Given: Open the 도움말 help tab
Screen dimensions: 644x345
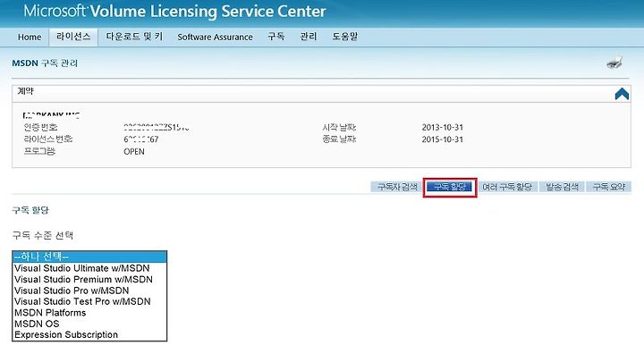Looking at the screenshot, I should 345,37.
